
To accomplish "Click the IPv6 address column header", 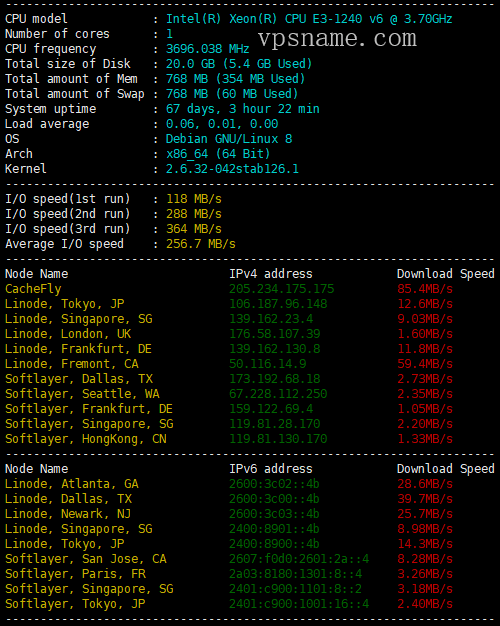I will click(271, 469).
